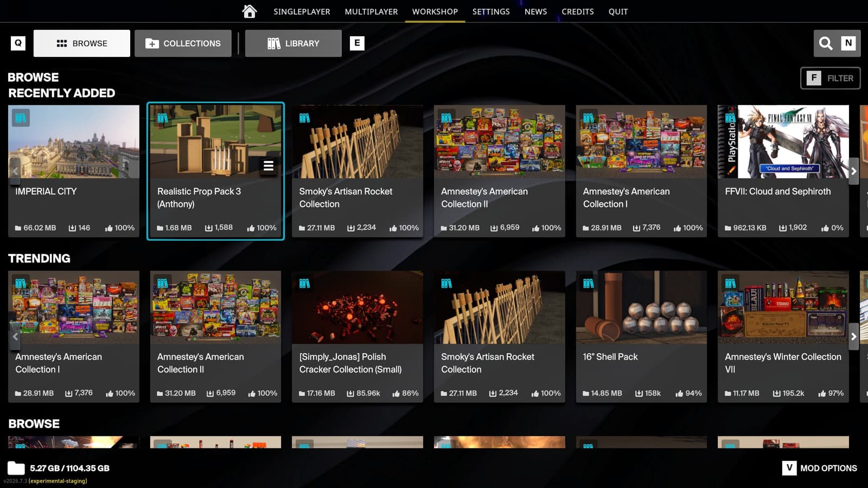Image resolution: width=868 pixels, height=488 pixels.
Task: Click Quit in the top menu
Action: [618, 11]
